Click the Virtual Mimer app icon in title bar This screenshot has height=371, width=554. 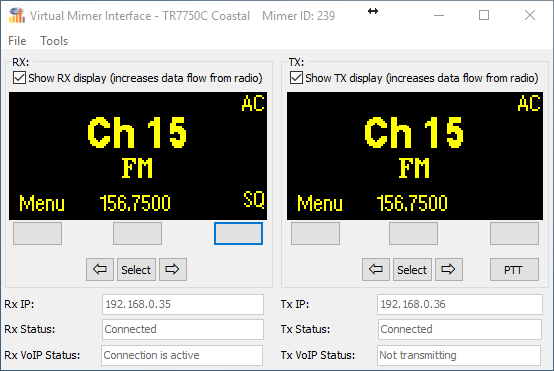coord(17,16)
